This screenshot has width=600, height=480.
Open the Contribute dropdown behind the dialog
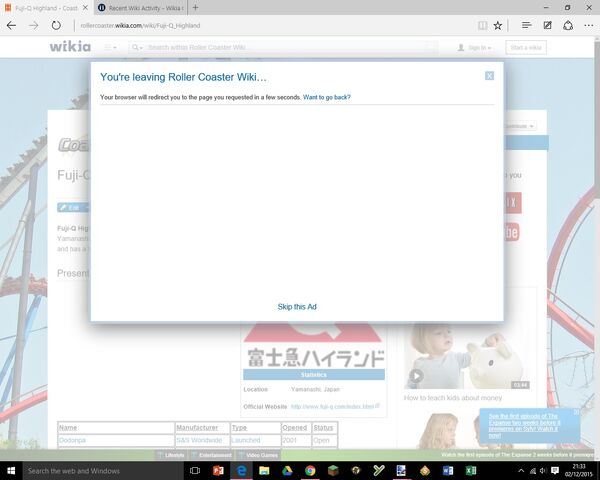pos(521,126)
